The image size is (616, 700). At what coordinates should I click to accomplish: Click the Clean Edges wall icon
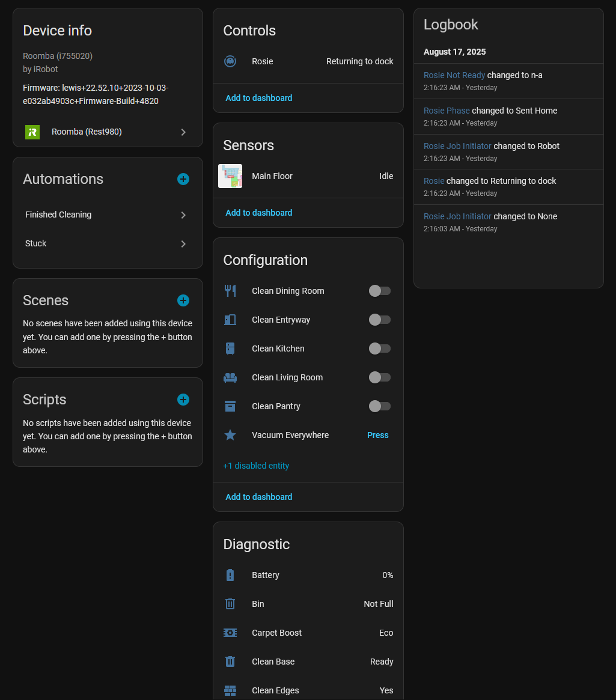pos(230,690)
